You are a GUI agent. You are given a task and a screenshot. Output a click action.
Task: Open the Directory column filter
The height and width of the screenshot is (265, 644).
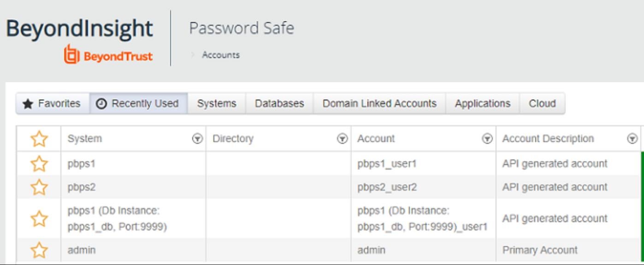(x=342, y=139)
